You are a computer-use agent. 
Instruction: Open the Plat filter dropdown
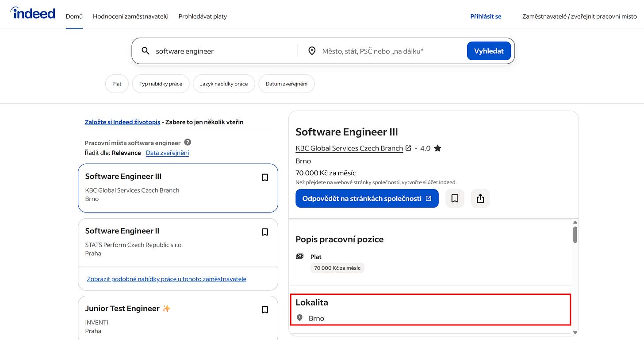click(117, 84)
